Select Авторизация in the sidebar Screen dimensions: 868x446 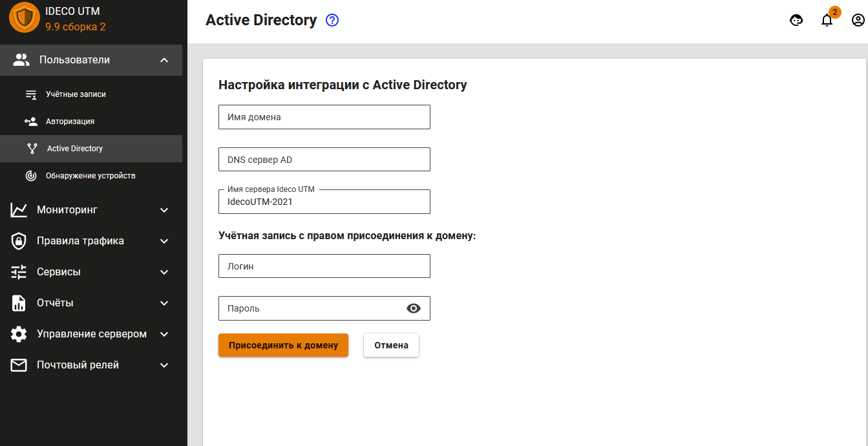(x=70, y=122)
